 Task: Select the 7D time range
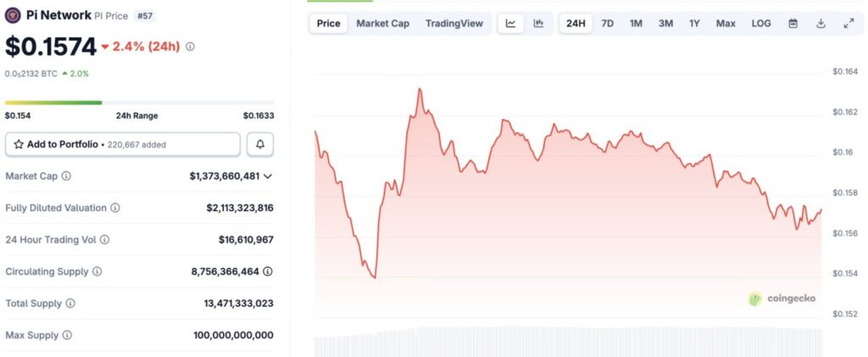(x=607, y=24)
